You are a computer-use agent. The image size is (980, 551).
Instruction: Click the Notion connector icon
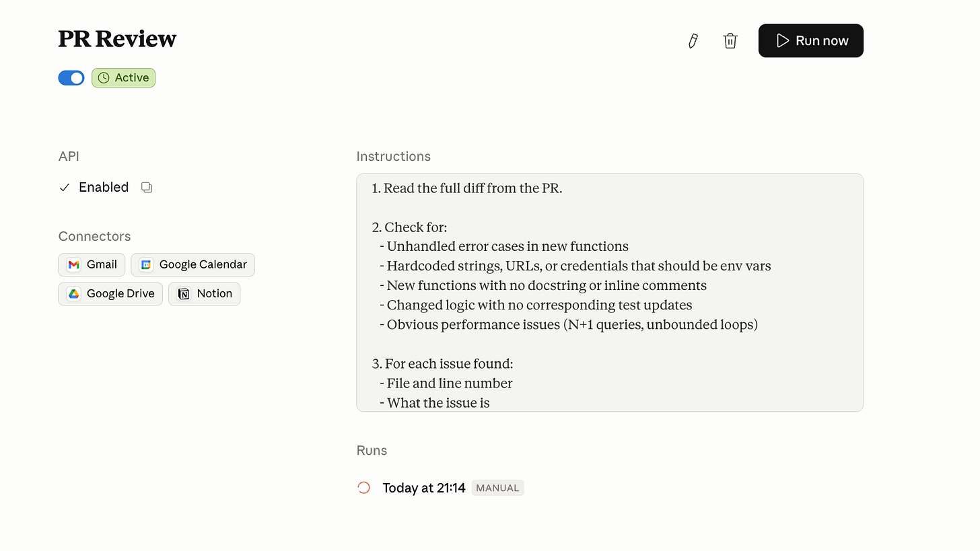(x=184, y=293)
